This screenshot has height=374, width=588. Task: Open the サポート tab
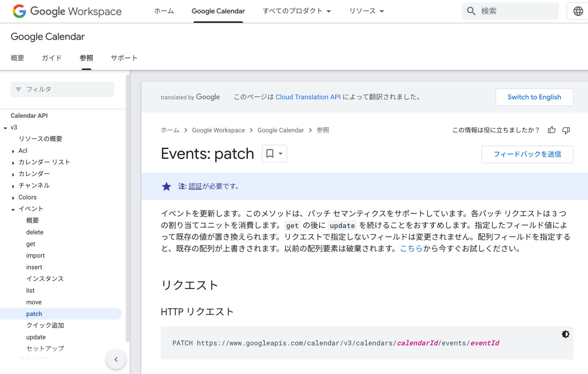click(124, 58)
